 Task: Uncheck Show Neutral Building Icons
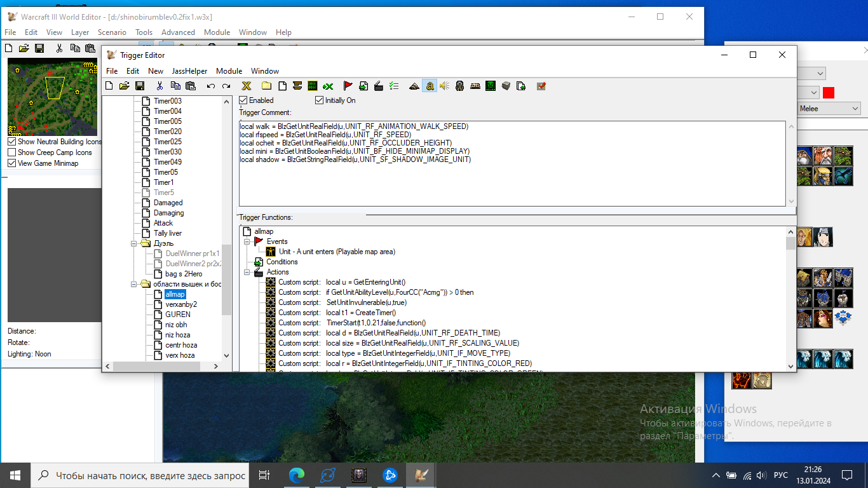[11, 142]
